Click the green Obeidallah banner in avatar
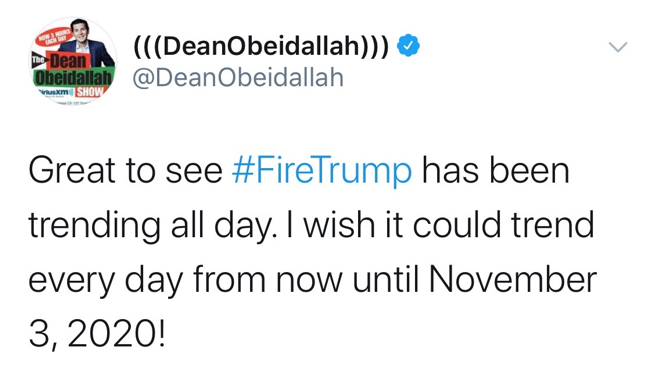The width and height of the screenshot is (654, 367). point(73,78)
